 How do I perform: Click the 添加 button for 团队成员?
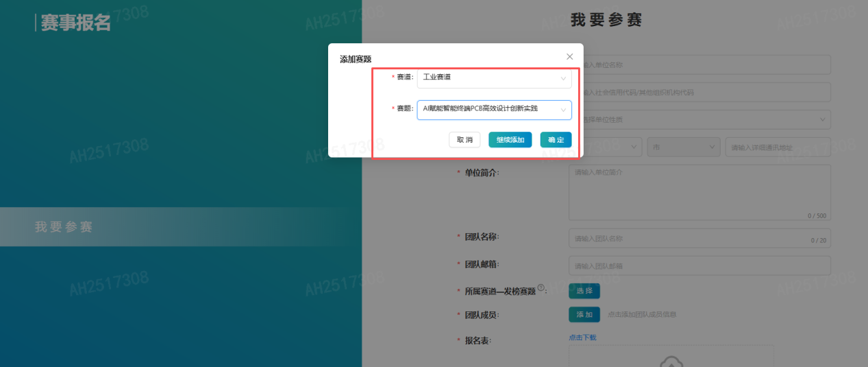tap(584, 314)
